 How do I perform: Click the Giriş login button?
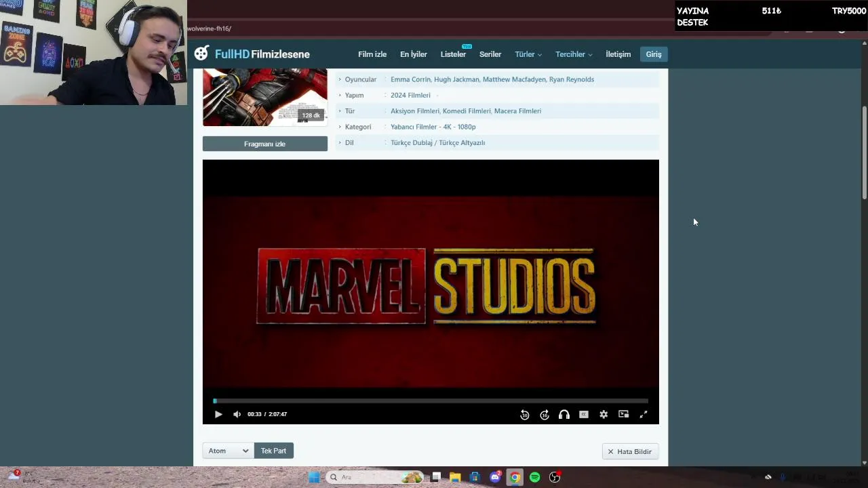[654, 54]
